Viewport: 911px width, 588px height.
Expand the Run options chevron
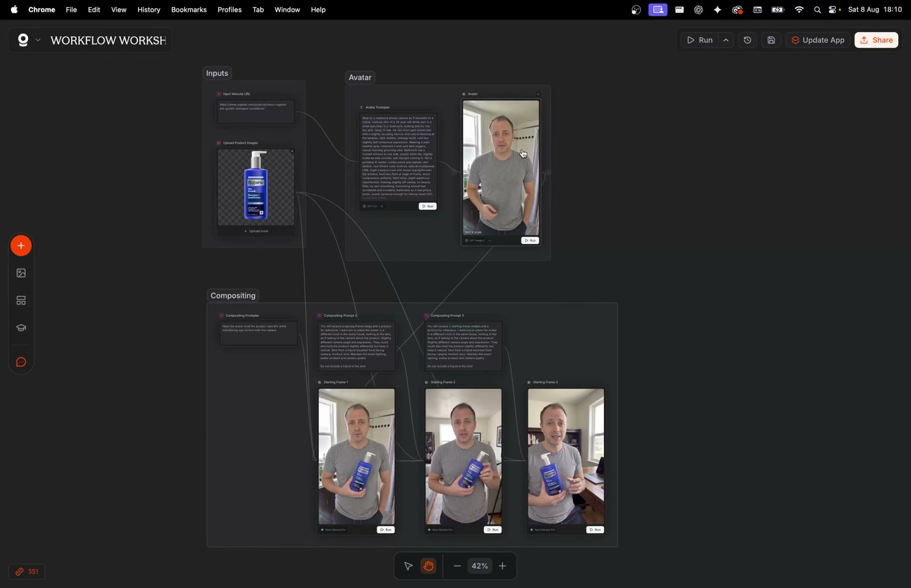726,40
